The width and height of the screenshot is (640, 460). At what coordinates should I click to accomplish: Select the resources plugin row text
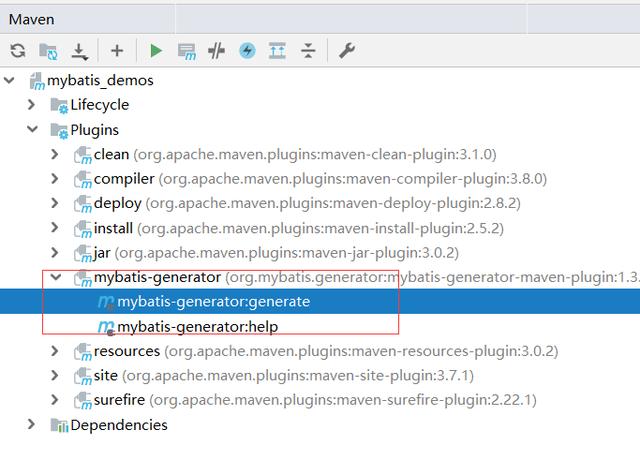click(x=326, y=351)
